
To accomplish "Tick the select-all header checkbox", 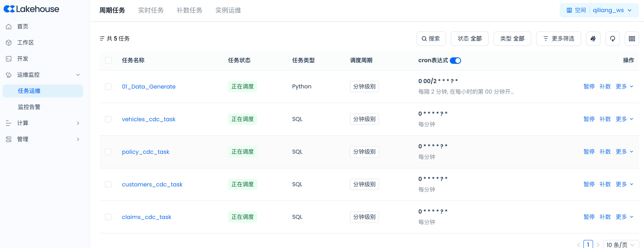I will click(x=108, y=60).
